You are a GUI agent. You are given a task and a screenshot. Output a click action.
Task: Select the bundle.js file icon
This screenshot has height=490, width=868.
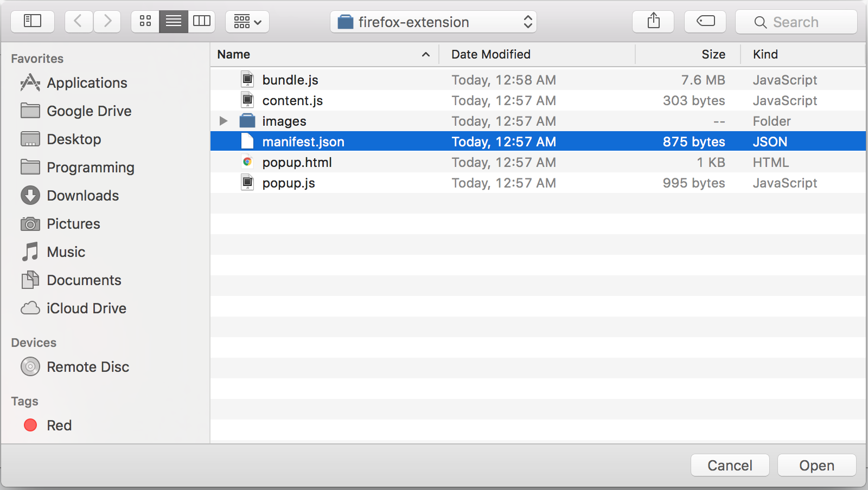tap(247, 80)
